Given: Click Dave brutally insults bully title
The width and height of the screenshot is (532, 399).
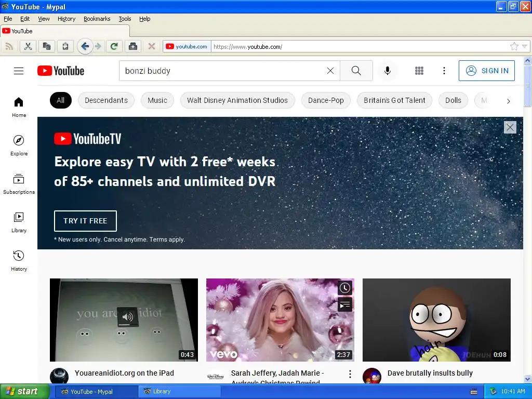Looking at the screenshot, I should pos(430,373).
